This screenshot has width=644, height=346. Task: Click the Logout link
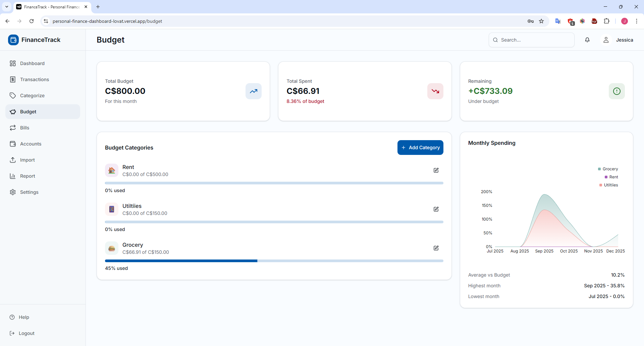26,333
